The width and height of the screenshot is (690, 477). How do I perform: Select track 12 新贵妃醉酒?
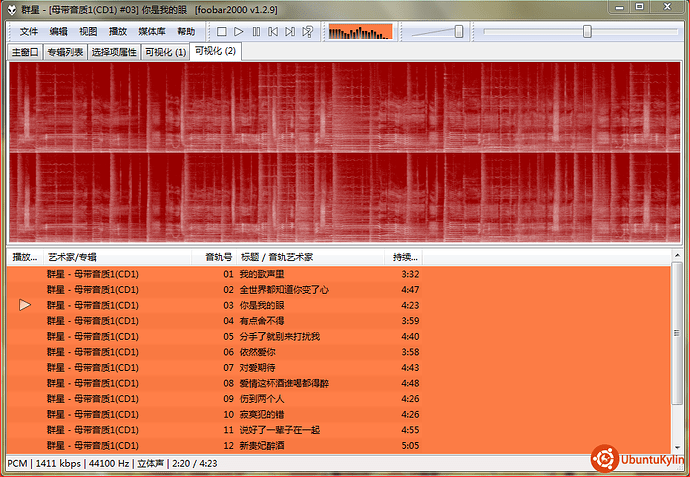(338, 446)
